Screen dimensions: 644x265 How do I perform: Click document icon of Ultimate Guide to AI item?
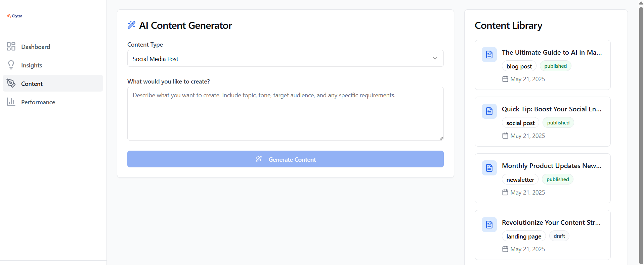489,54
